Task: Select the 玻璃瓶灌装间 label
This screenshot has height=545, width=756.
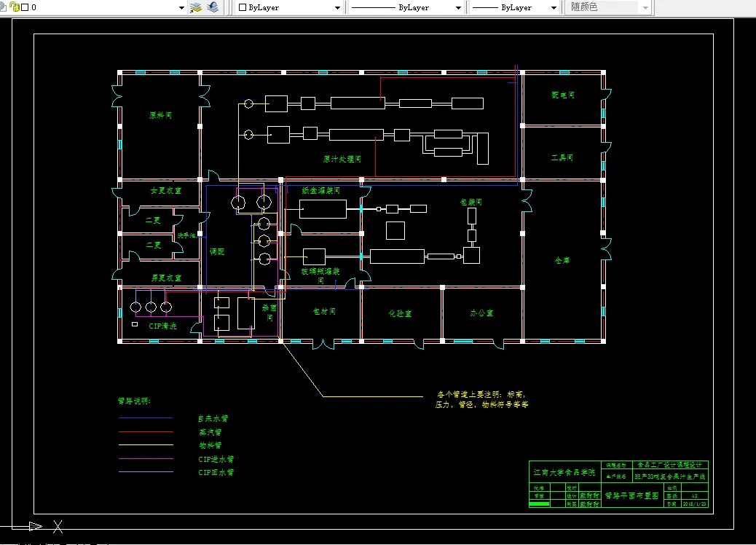Action: pos(320,275)
